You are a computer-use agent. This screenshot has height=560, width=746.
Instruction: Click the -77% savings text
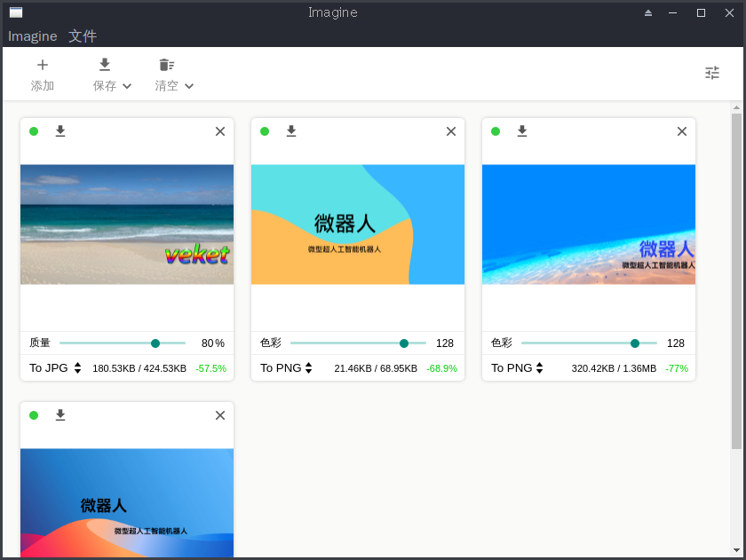point(677,368)
